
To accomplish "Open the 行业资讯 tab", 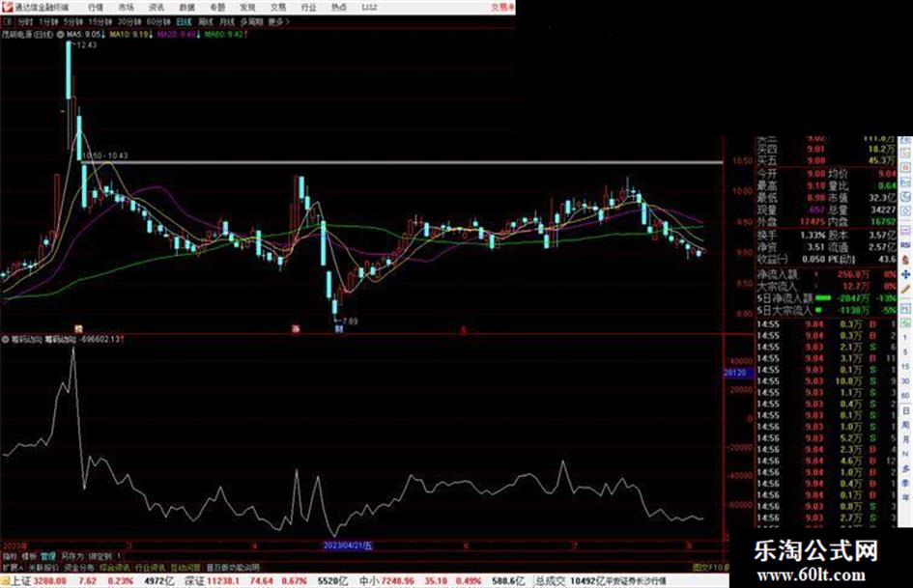I will (150, 567).
